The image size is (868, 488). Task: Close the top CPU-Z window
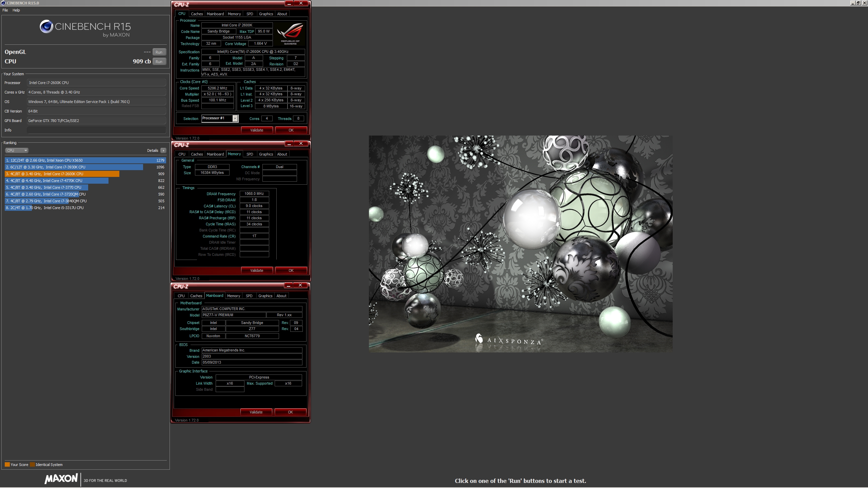pyautogui.click(x=301, y=3)
